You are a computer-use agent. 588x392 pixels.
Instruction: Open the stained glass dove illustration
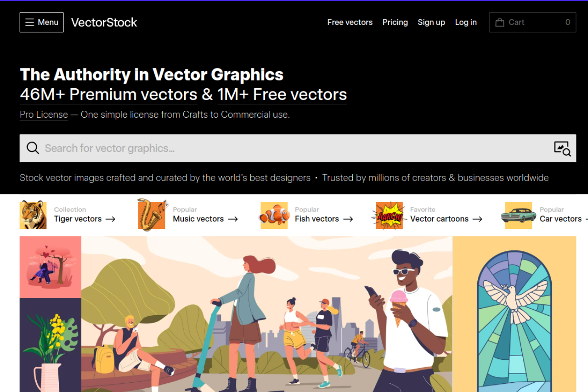point(514,314)
